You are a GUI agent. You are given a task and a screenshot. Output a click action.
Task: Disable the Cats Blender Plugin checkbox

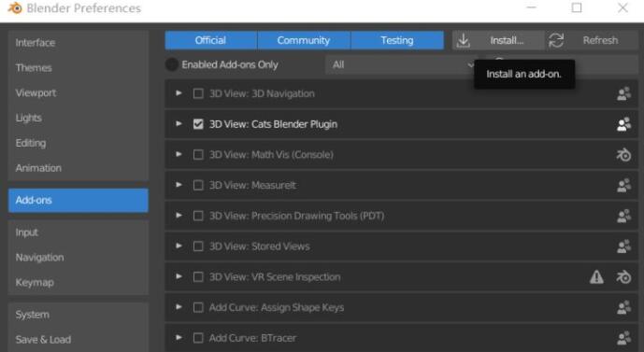tap(198, 124)
